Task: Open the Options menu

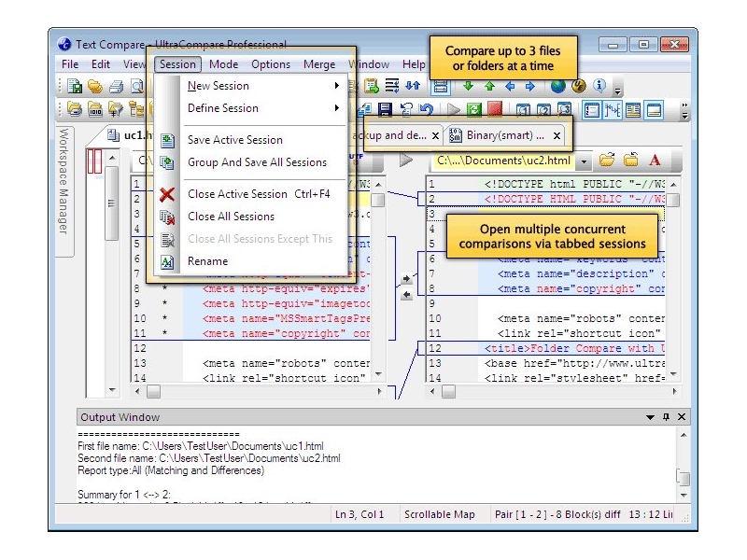Action: [271, 64]
